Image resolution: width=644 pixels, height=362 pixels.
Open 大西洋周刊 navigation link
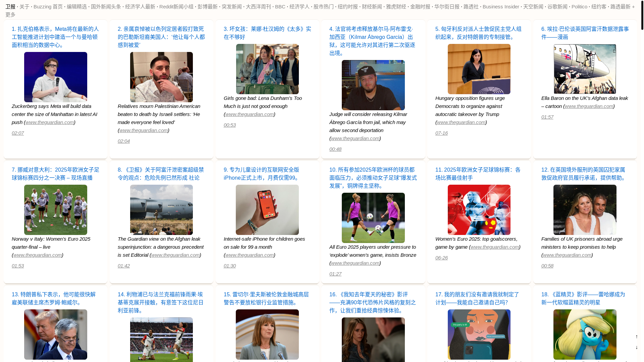[258, 7]
